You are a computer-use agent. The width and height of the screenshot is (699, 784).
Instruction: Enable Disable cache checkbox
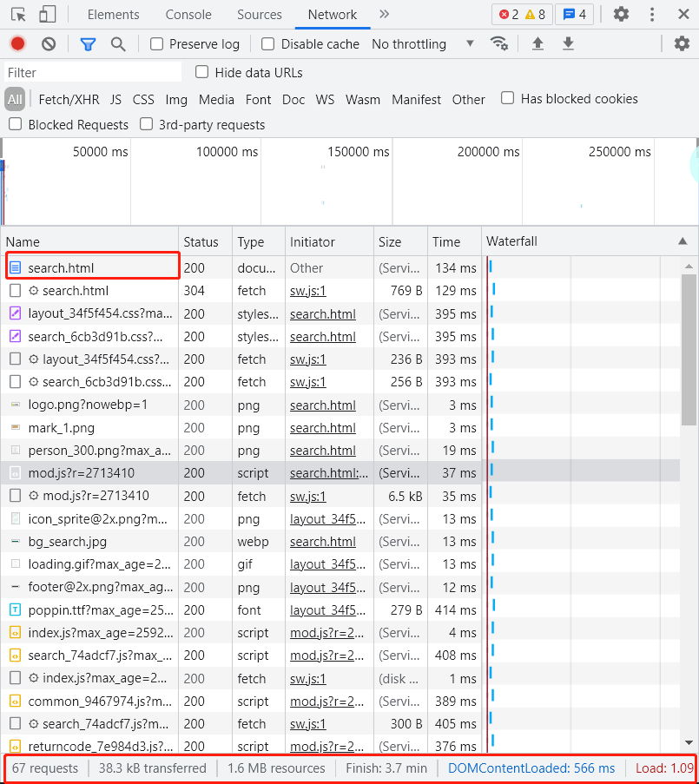[x=268, y=44]
